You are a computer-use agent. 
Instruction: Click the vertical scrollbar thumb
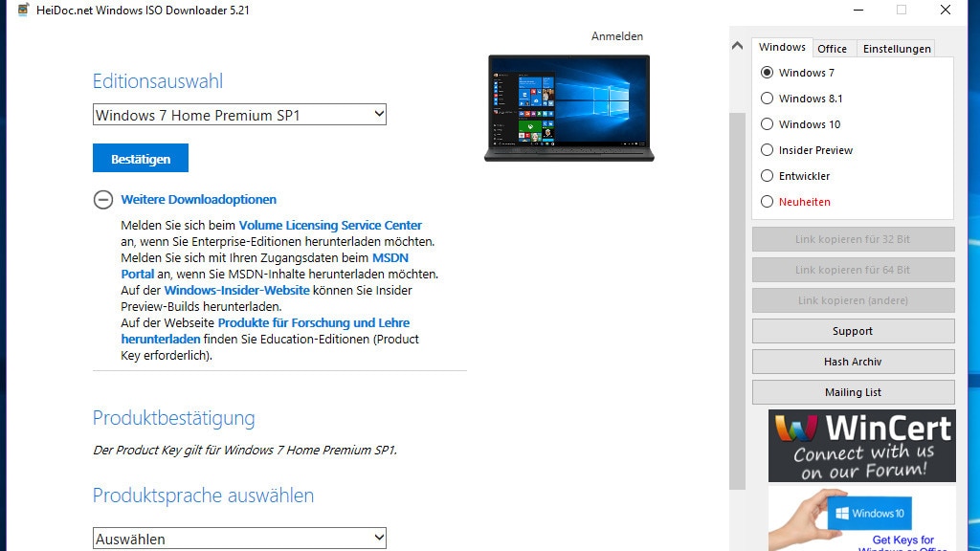[x=738, y=301]
